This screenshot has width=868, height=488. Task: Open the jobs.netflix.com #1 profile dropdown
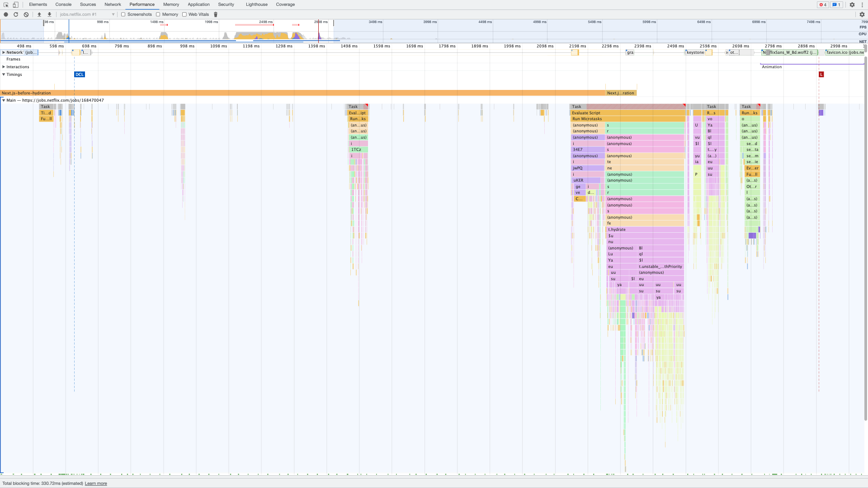pyautogui.click(x=113, y=14)
